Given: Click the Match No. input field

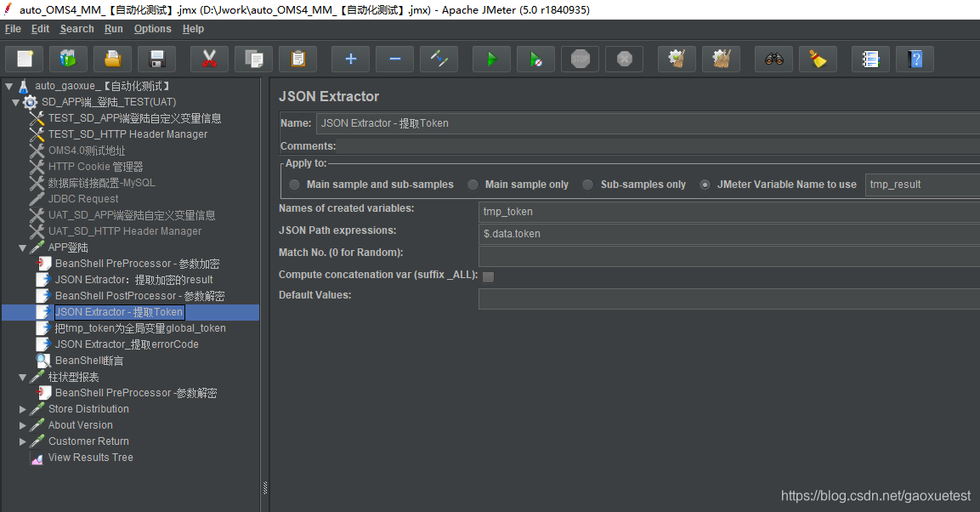Looking at the screenshot, I should pos(729,256).
